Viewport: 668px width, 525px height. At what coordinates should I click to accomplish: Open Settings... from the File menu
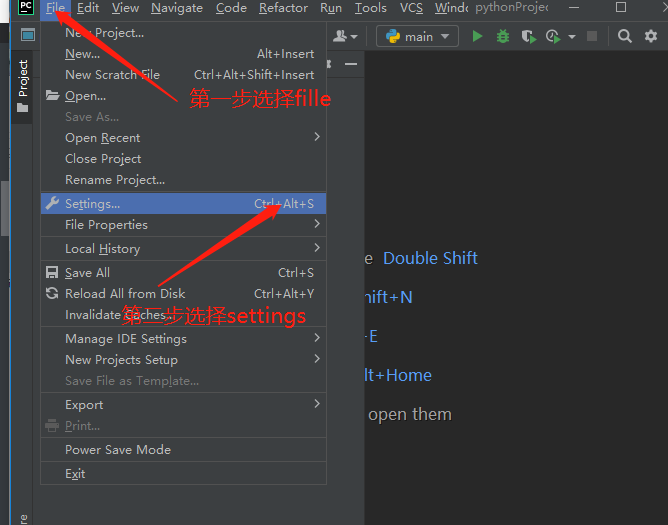[183, 203]
